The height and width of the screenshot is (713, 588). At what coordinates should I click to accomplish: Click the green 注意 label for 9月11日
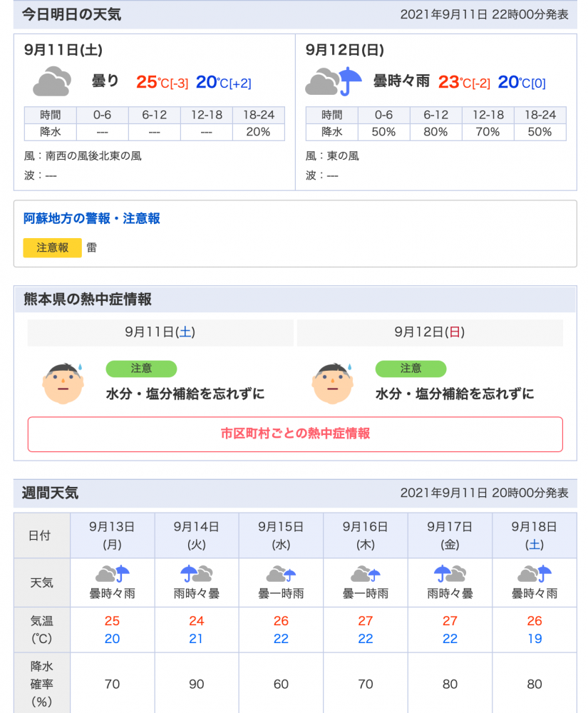(141, 369)
